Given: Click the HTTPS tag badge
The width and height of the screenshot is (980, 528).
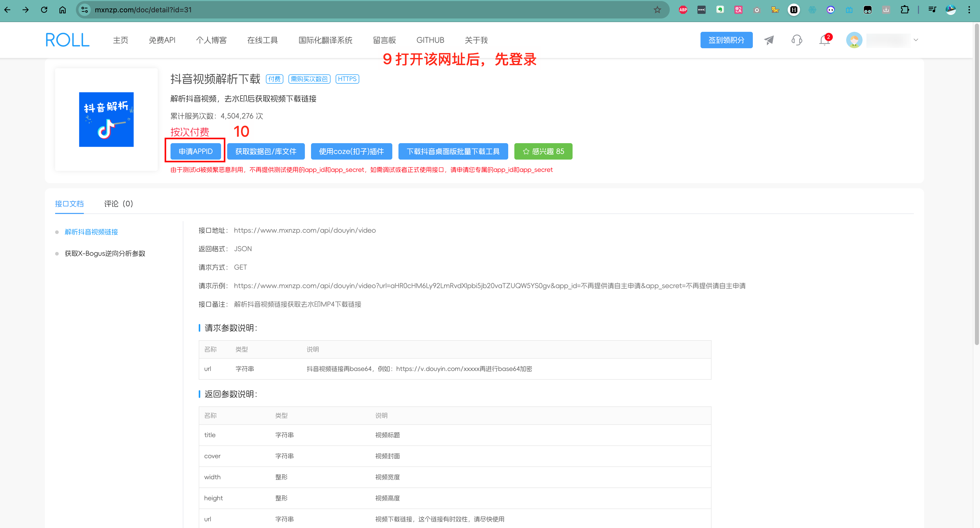Looking at the screenshot, I should [347, 79].
